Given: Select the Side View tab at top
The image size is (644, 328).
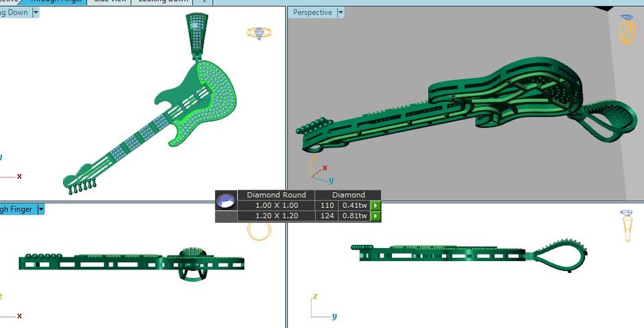Looking at the screenshot, I should (x=109, y=1).
